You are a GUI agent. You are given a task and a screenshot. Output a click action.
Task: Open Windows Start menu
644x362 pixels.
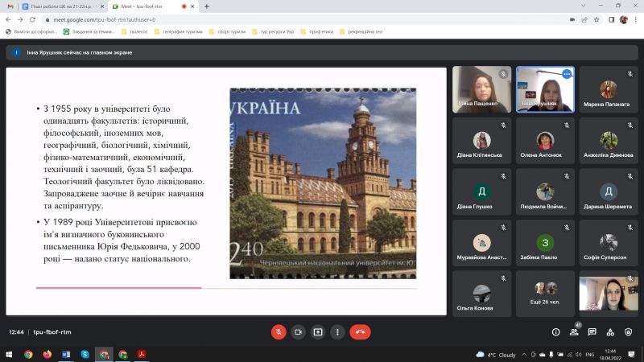[x=9, y=354]
